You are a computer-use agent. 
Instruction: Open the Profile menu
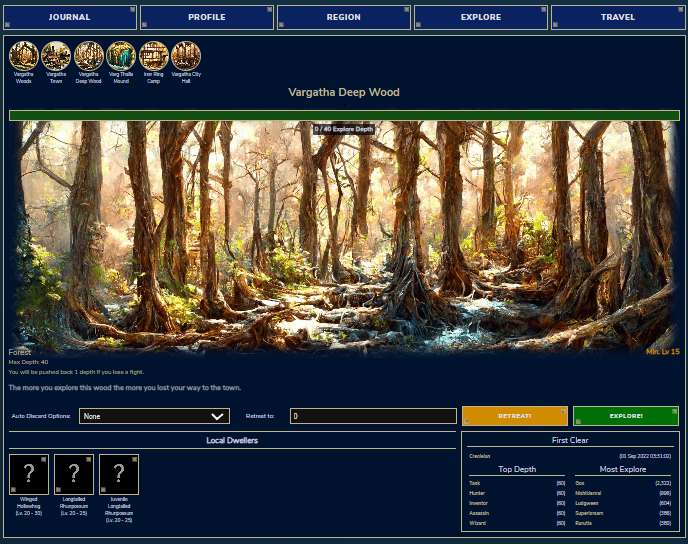[x=206, y=17]
